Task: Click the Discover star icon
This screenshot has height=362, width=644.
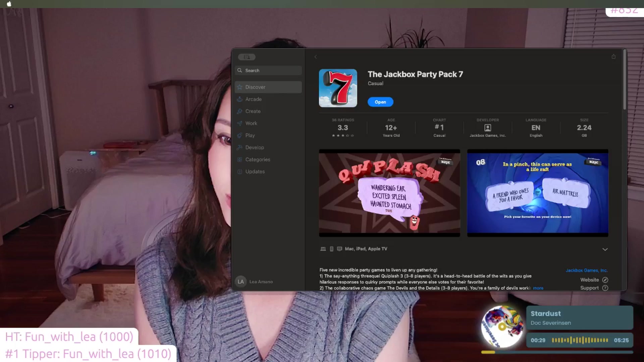Action: pyautogui.click(x=239, y=87)
